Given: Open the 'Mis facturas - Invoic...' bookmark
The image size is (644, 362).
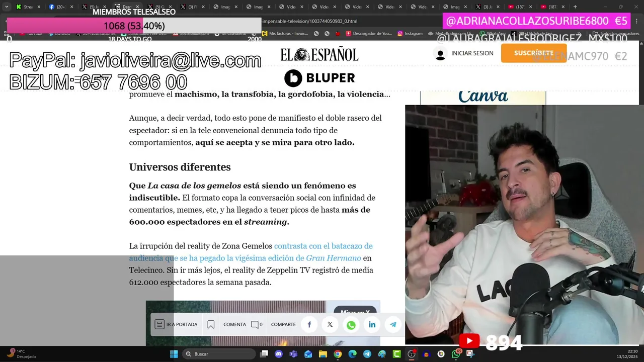Looking at the screenshot, I should click(x=285, y=34).
